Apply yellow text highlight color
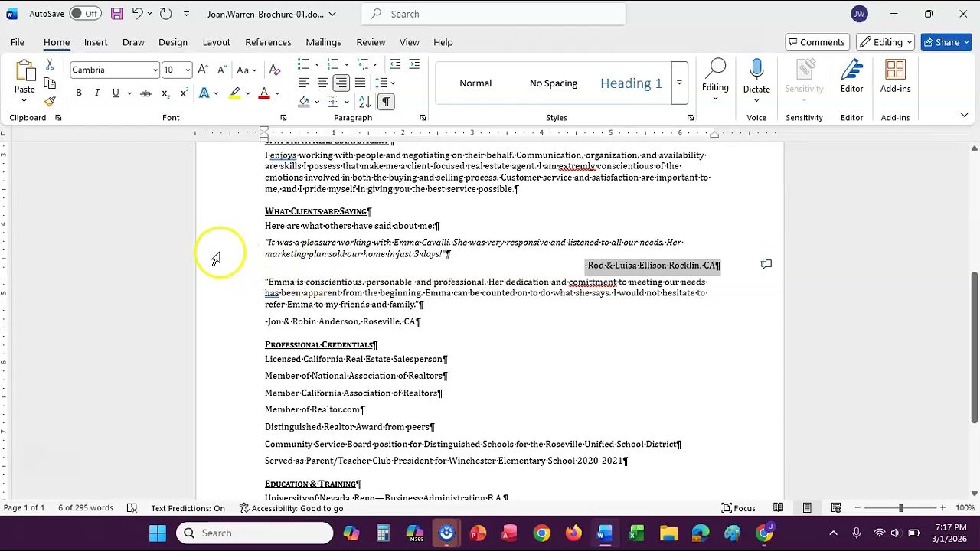The height and width of the screenshot is (551, 980). pyautogui.click(x=235, y=93)
